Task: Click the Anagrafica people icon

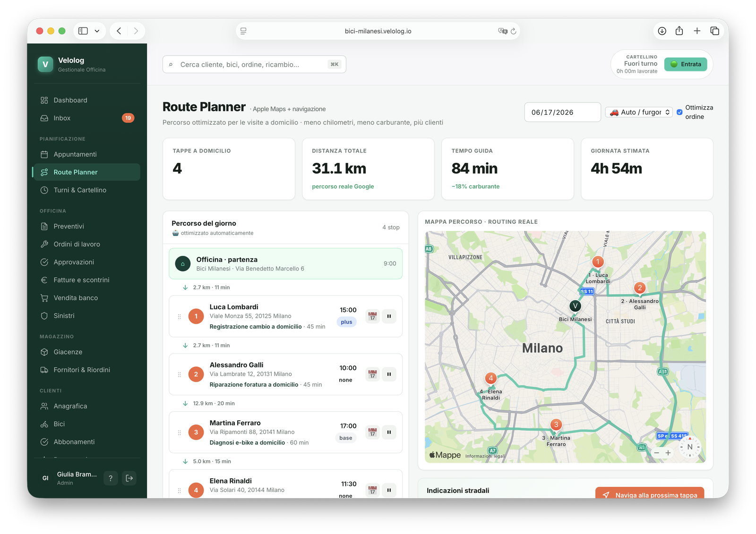Action: point(44,406)
